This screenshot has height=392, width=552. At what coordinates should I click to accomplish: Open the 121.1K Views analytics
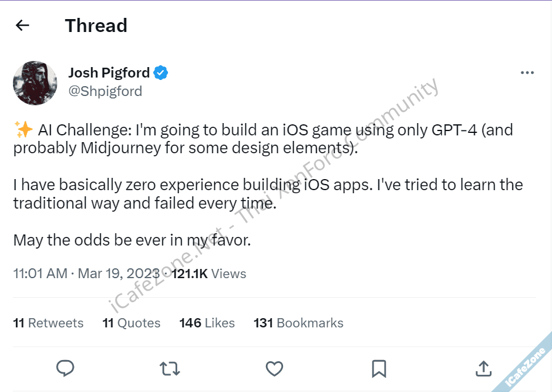pos(209,274)
